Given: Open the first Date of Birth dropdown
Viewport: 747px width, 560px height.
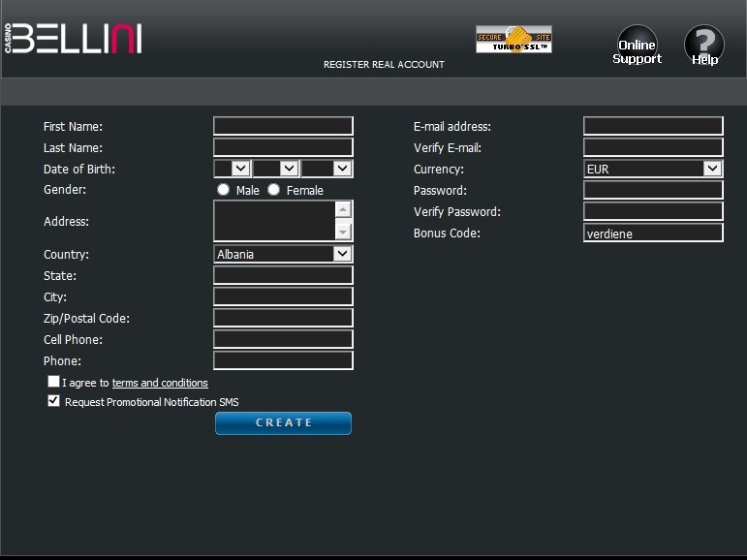Looking at the screenshot, I should click(232, 169).
